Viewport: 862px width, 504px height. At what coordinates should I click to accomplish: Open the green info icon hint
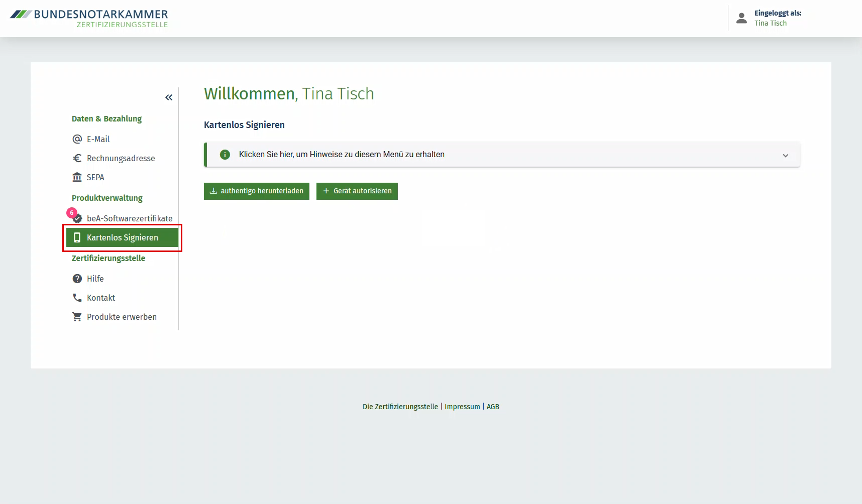point(225,155)
